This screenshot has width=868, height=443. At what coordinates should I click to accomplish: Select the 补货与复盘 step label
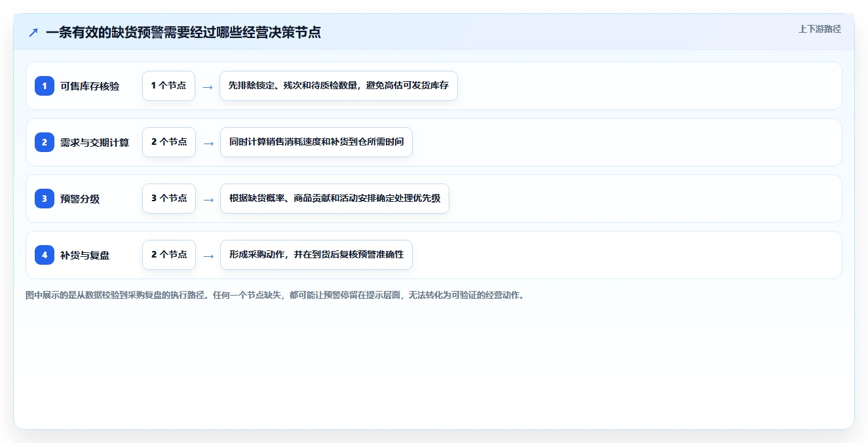click(85, 255)
